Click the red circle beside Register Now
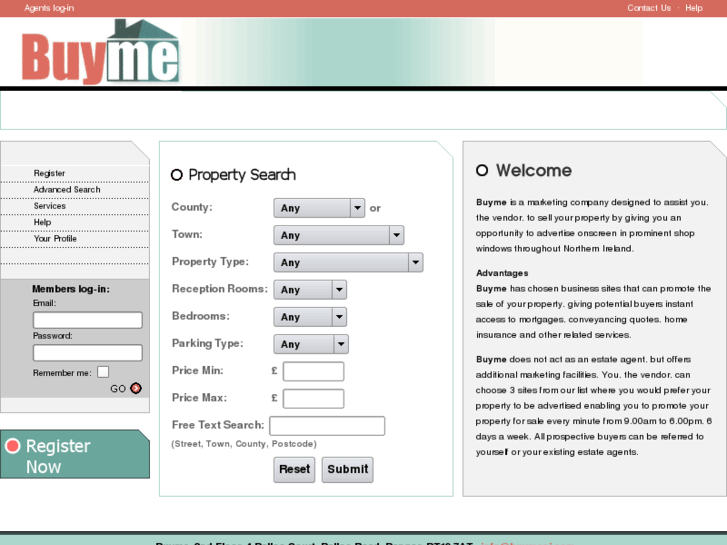The image size is (727, 545). (13, 446)
